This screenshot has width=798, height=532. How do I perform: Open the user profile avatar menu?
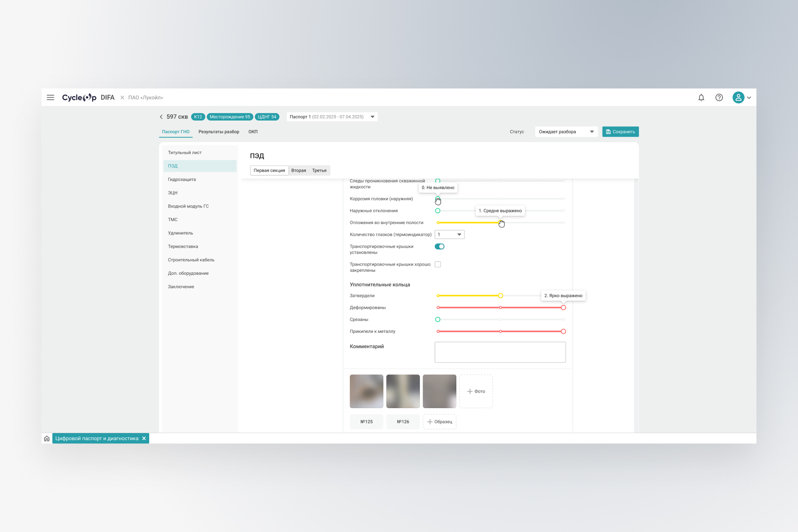[x=741, y=98]
